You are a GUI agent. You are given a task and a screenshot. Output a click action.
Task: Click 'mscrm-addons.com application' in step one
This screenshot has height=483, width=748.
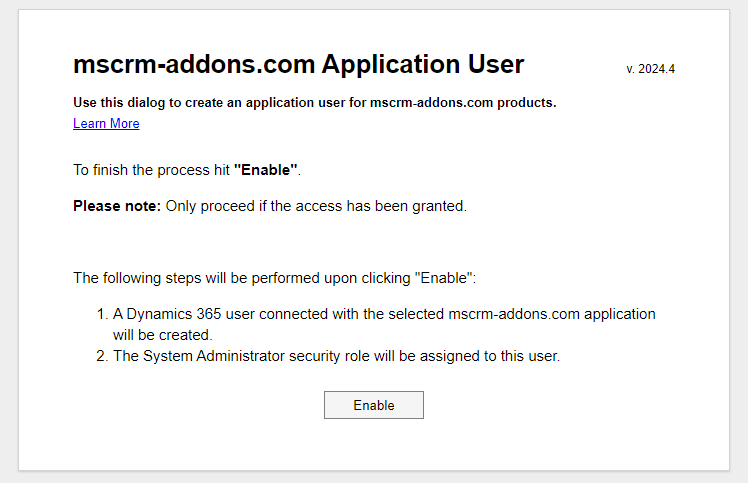[552, 314]
